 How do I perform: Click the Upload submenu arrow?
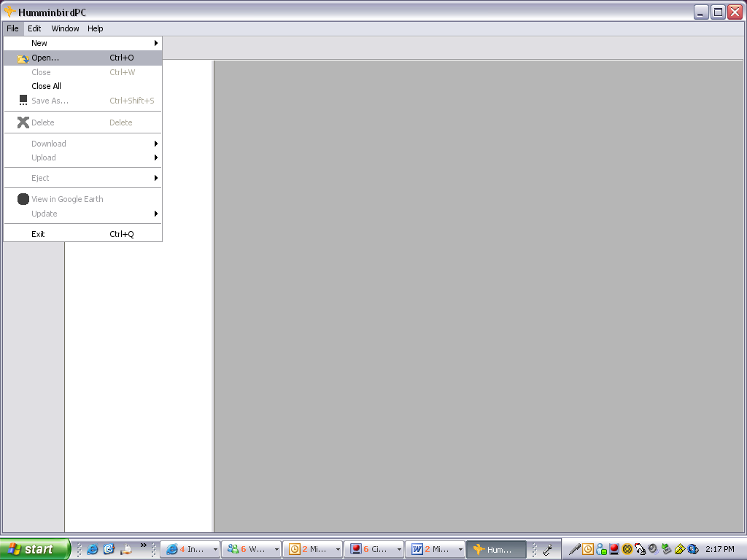pos(156,157)
